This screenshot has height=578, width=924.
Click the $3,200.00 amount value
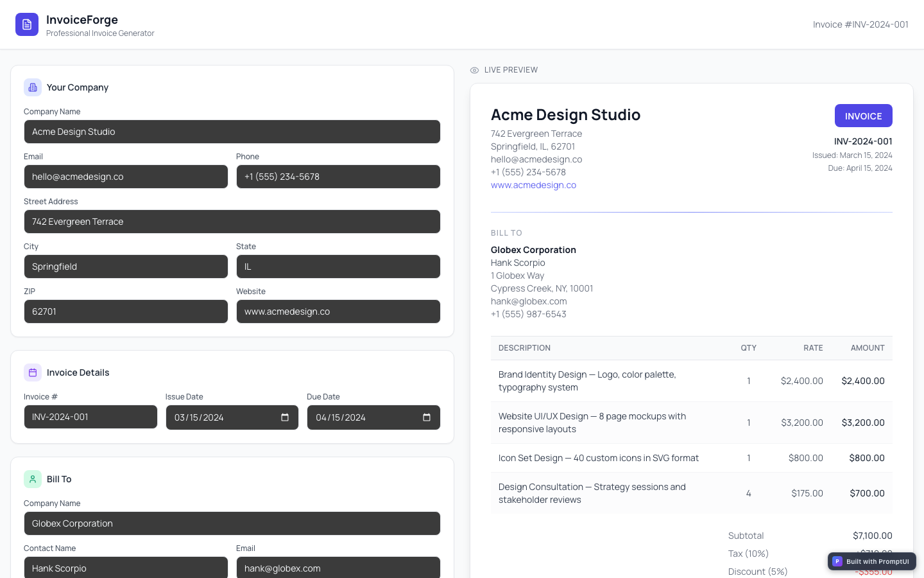(x=863, y=423)
